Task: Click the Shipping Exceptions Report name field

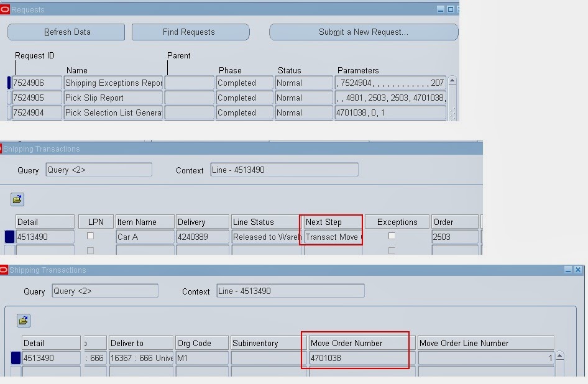Action: [113, 83]
